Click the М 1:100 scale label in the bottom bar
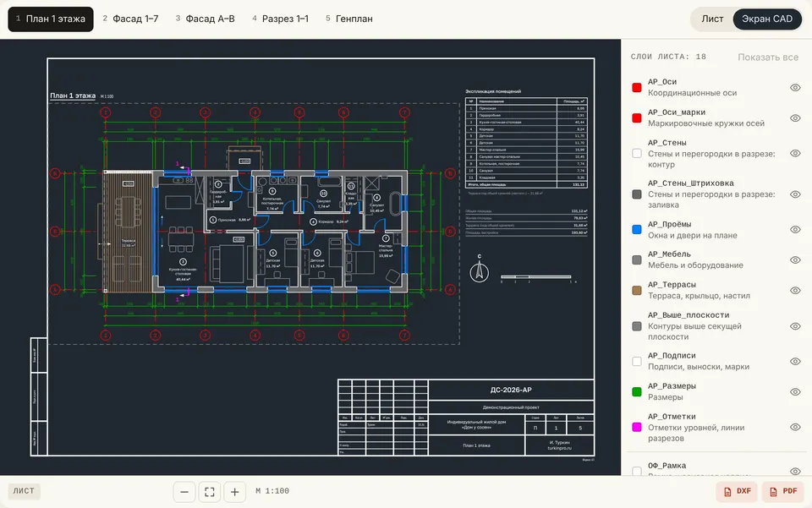Image resolution: width=812 pixels, height=508 pixels. (272, 491)
